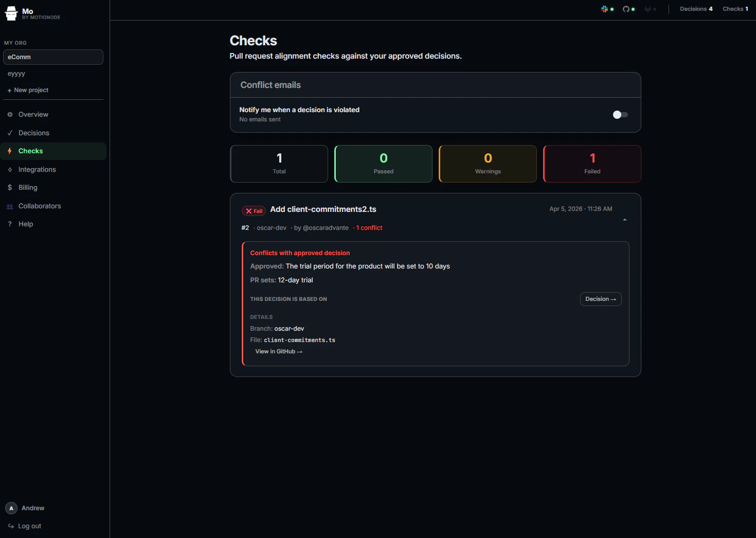Filter checks by Passed count card
This screenshot has width=756, height=538.
point(383,164)
